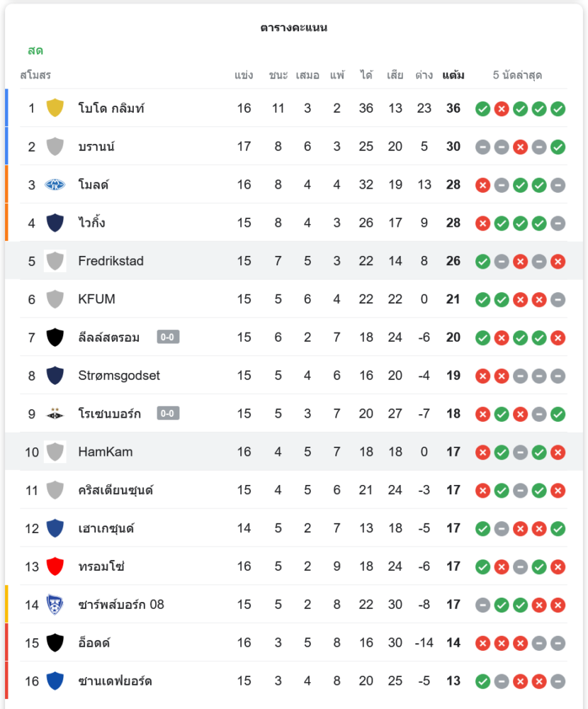Image resolution: width=588 pixels, height=709 pixels.
Task: Click Lillestrøm's 0-0 live score badge
Action: tap(168, 337)
